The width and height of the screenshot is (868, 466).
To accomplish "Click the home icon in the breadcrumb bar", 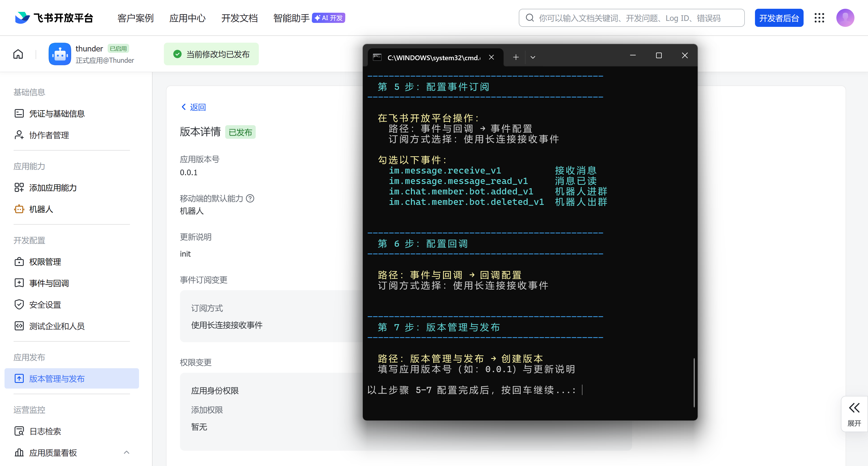I will [x=18, y=54].
